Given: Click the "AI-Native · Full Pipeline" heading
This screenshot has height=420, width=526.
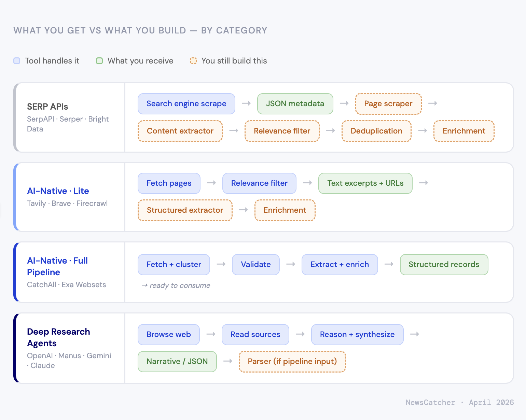Looking at the screenshot, I should pos(57,266).
